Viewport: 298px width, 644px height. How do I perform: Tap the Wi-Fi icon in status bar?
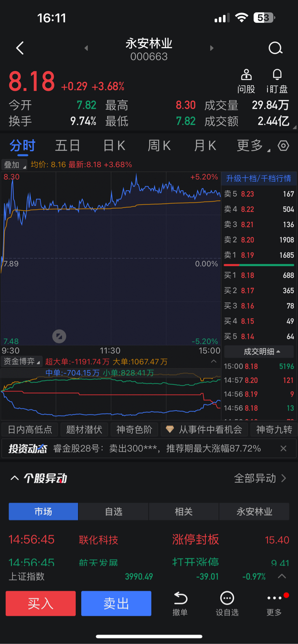(242, 17)
